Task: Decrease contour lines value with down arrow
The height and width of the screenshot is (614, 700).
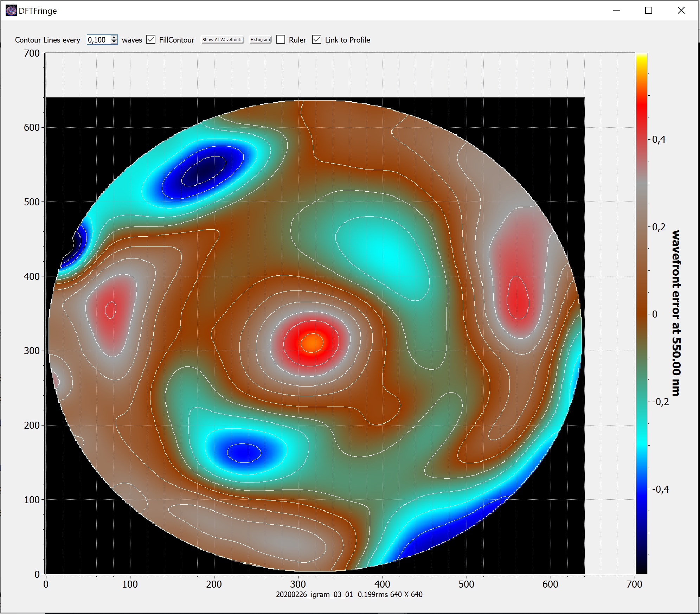Action: (114, 42)
